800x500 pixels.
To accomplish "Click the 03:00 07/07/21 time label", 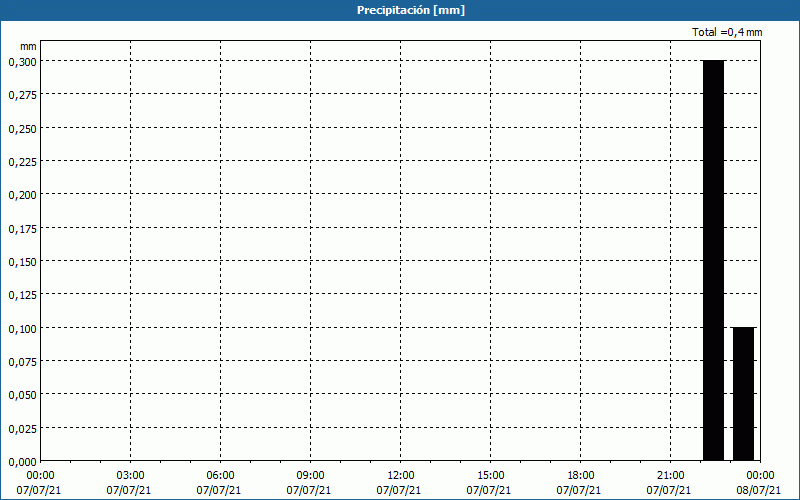I will pyautogui.click(x=129, y=483).
